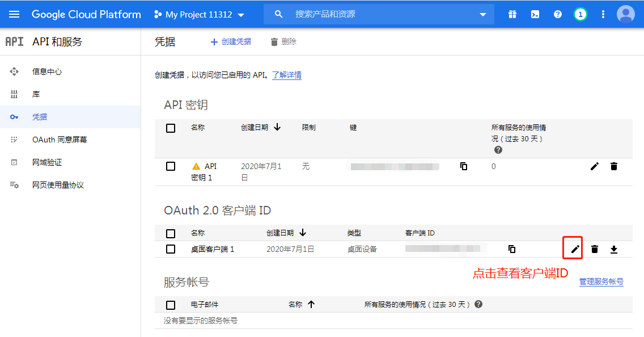Download the 桌面客户端 1 client secret

point(613,248)
